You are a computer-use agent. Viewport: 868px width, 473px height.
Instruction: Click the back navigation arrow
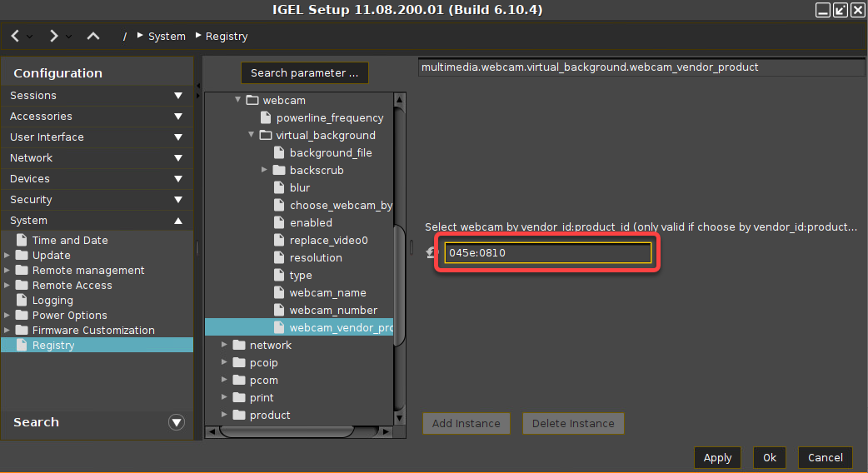(x=16, y=37)
